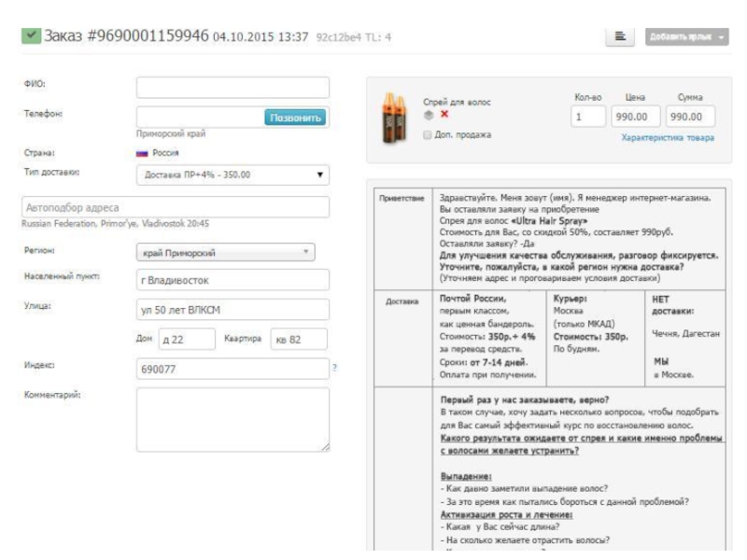Click into the ФИО input field

pos(233,88)
